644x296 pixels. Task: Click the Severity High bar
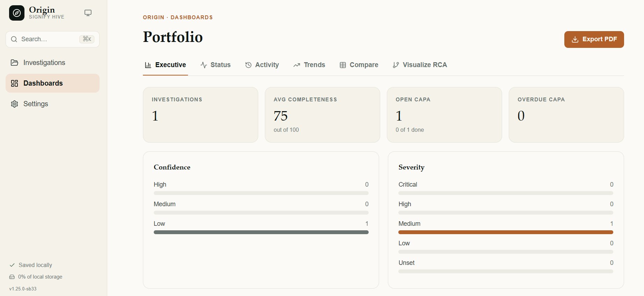click(506, 213)
